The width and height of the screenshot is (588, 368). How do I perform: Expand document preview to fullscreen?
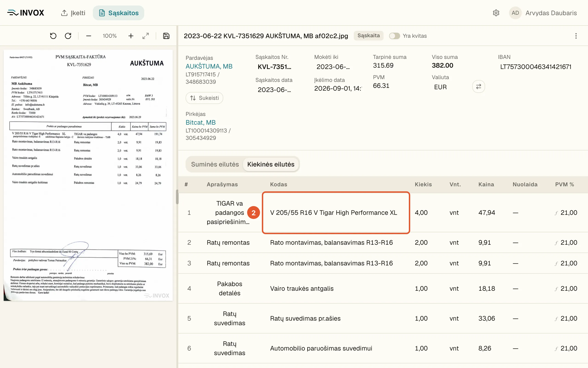coord(146,36)
